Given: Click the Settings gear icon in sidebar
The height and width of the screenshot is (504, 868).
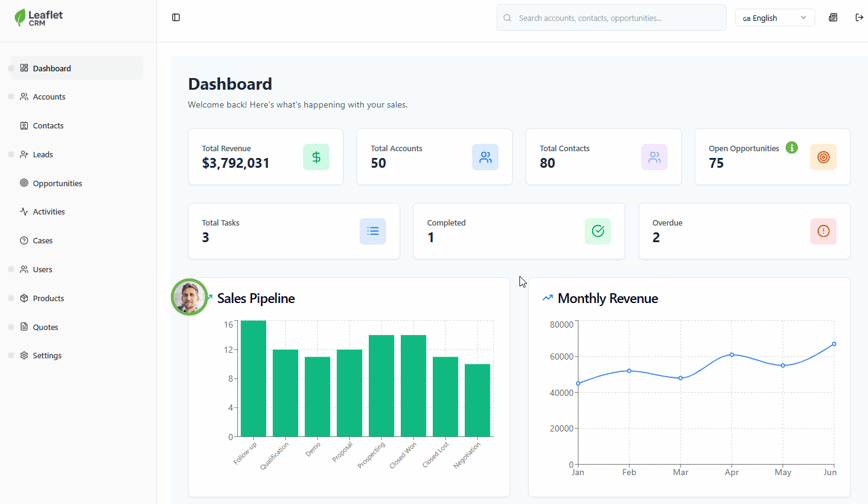Looking at the screenshot, I should [x=24, y=355].
